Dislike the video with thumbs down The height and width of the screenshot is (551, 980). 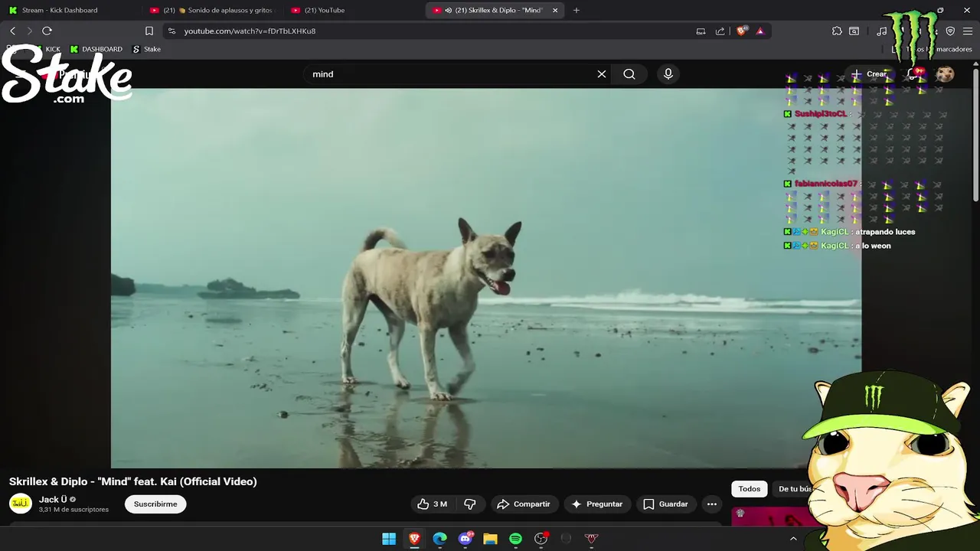[x=470, y=504]
